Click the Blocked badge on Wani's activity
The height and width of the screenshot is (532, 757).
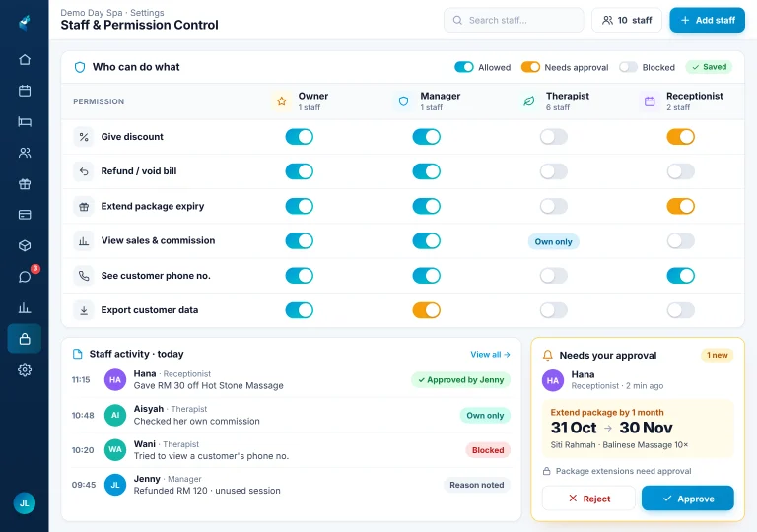click(x=488, y=450)
